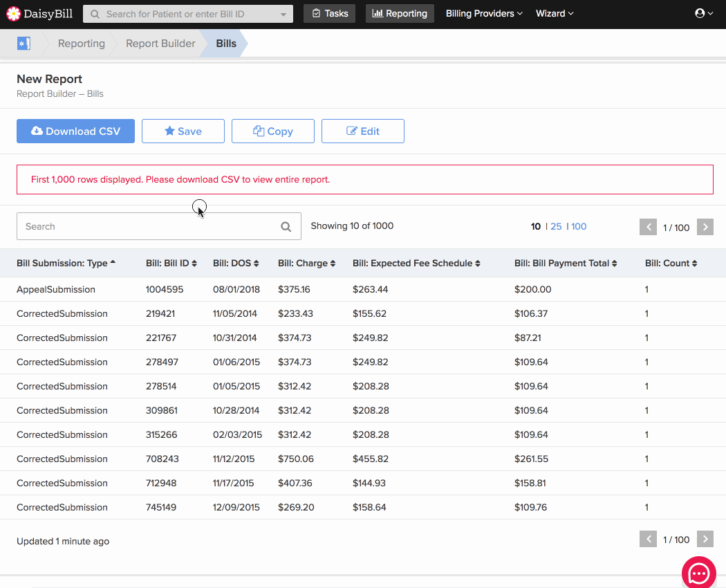Toggle sort on Bill: DOS column

coord(236,263)
